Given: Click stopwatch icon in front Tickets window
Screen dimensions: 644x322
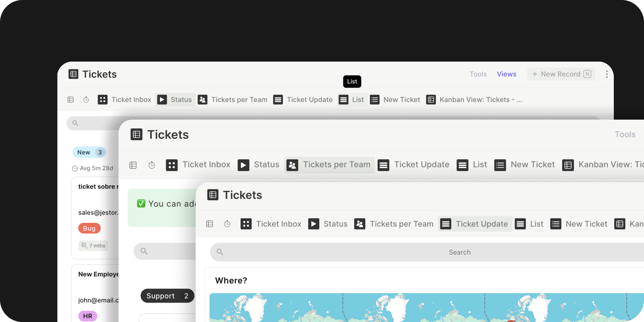Looking at the screenshot, I should tap(227, 224).
